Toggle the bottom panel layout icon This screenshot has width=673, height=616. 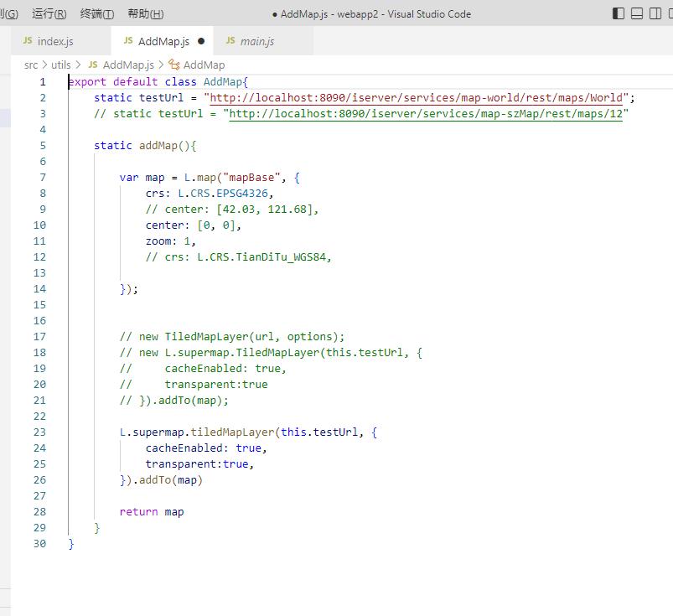pos(637,13)
